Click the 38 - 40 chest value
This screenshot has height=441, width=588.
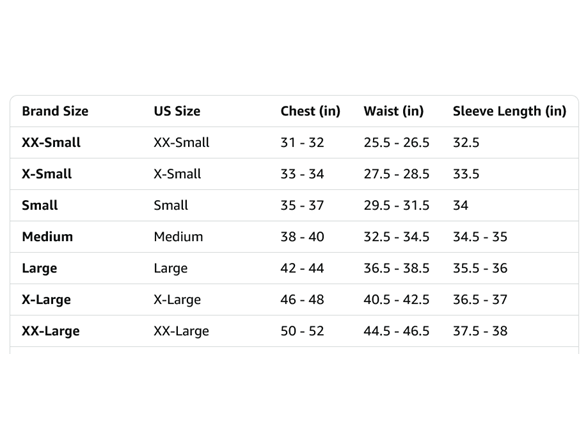[302, 237]
